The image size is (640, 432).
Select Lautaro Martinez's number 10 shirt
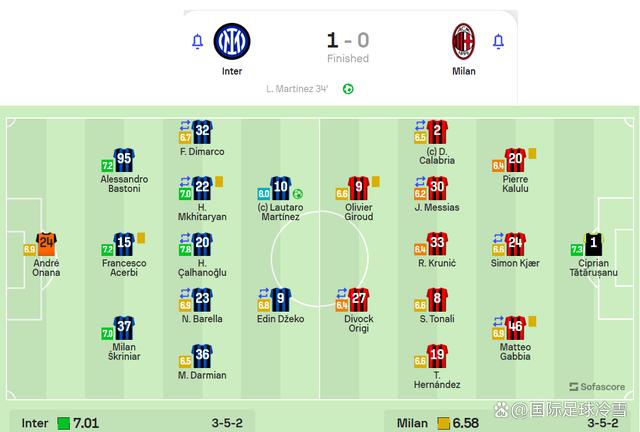(x=279, y=187)
